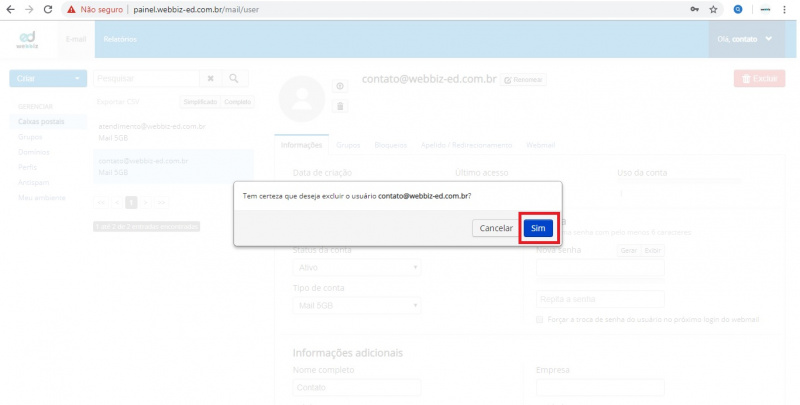Click the magnifier search icon

[x=234, y=78]
